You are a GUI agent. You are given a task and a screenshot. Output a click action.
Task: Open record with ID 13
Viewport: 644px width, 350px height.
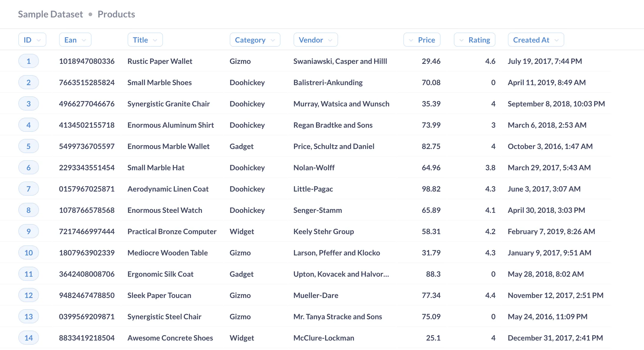click(x=29, y=317)
